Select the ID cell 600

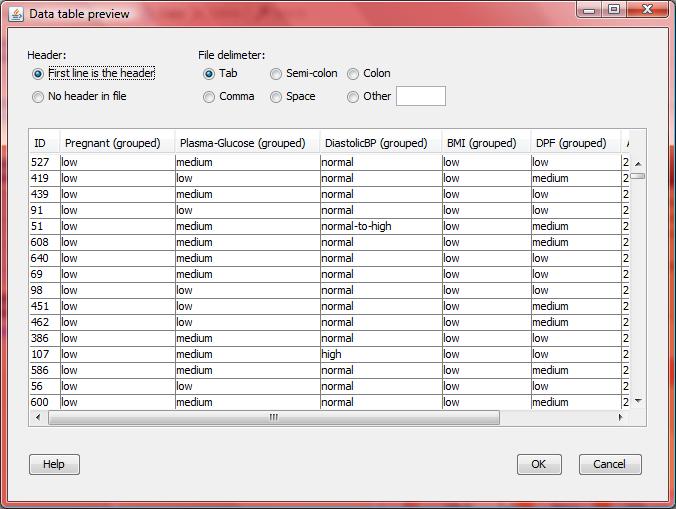(x=45, y=402)
